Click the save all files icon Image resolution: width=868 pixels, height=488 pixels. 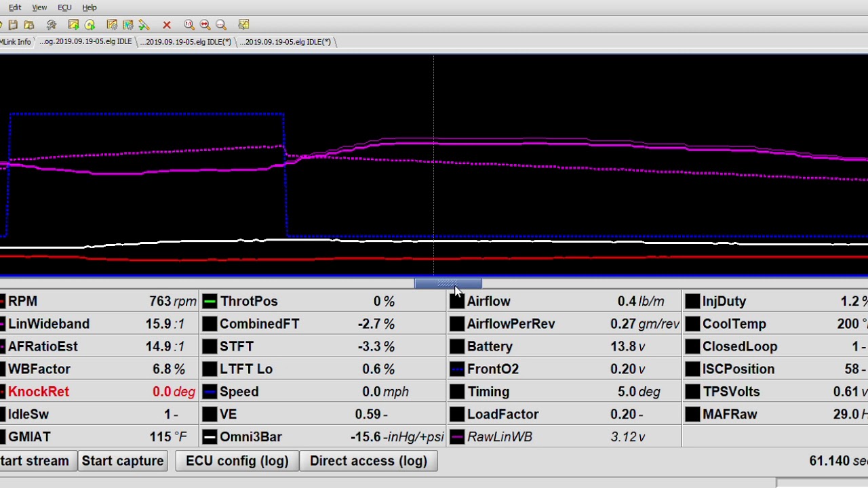click(x=29, y=25)
